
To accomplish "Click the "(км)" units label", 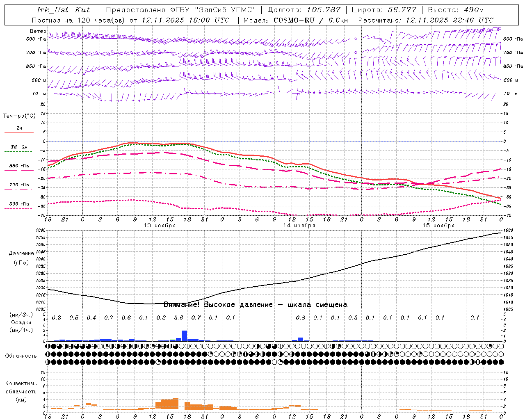I will click(21, 399).
